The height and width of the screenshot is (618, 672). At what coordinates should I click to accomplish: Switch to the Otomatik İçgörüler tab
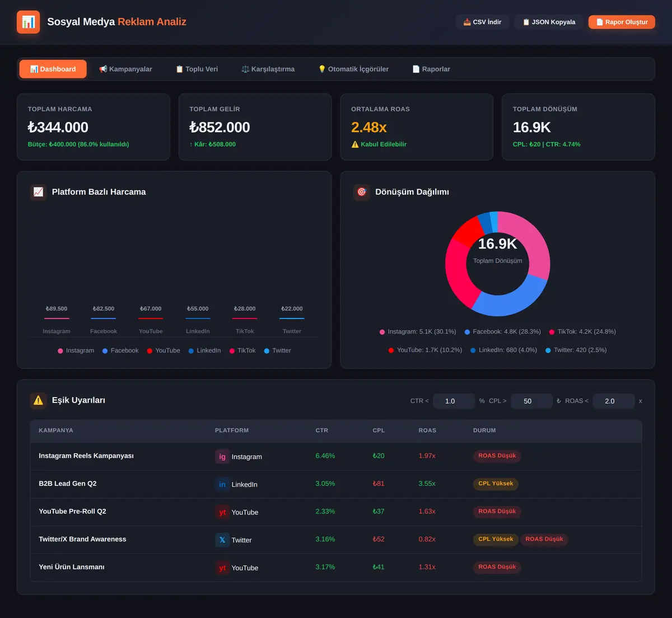click(353, 69)
